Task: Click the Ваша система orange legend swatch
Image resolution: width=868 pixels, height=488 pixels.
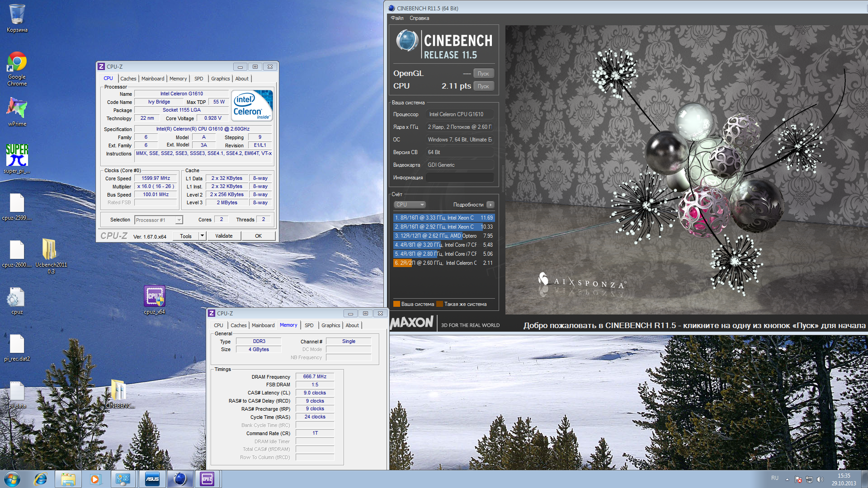Action: tap(396, 304)
